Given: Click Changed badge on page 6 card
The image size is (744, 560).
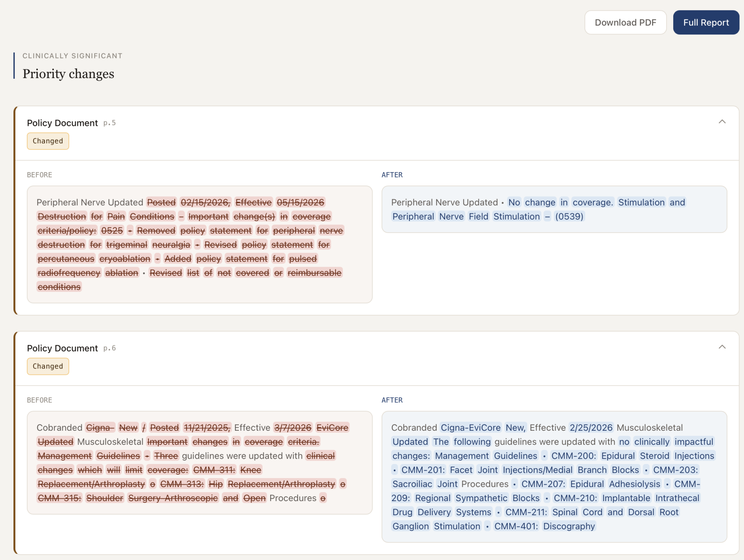Looking at the screenshot, I should click(x=48, y=366).
